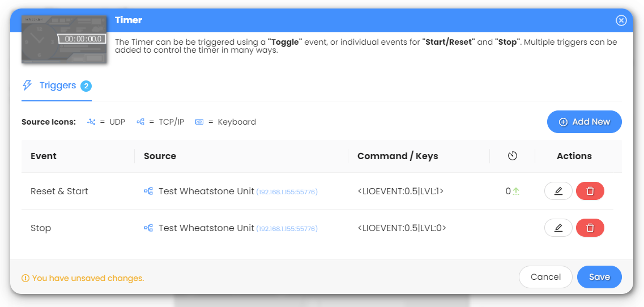This screenshot has width=644, height=307.
Task: Edit the Reset & Start trigger
Action: click(x=558, y=191)
